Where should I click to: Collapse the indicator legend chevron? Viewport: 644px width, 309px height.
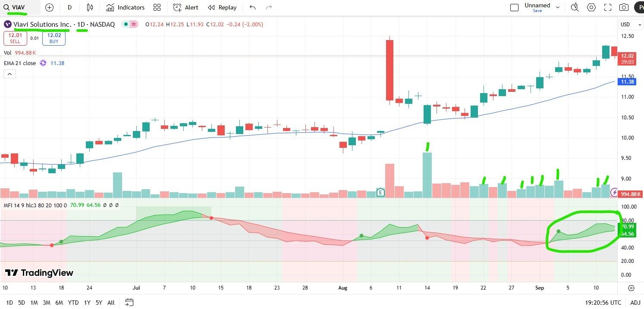(x=9, y=74)
